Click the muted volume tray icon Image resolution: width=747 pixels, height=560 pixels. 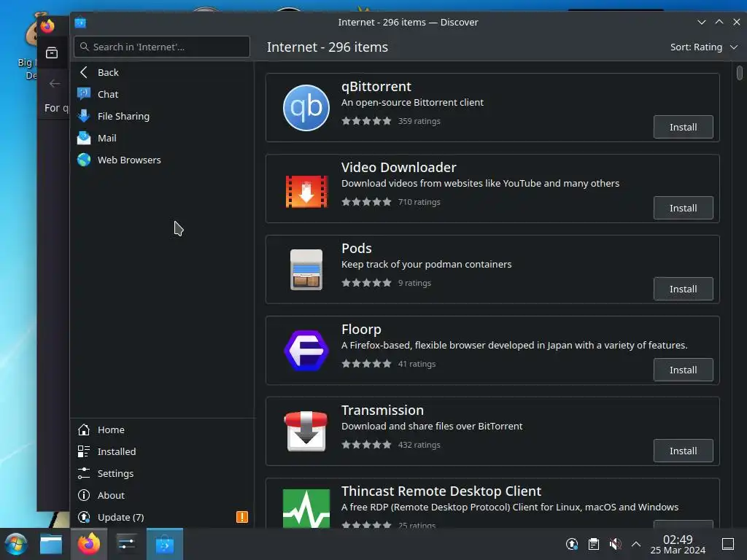615,544
